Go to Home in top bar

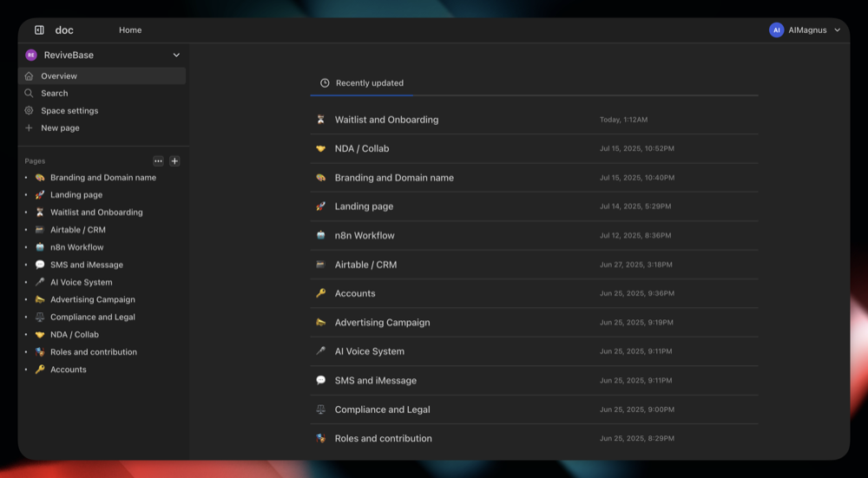click(x=130, y=30)
